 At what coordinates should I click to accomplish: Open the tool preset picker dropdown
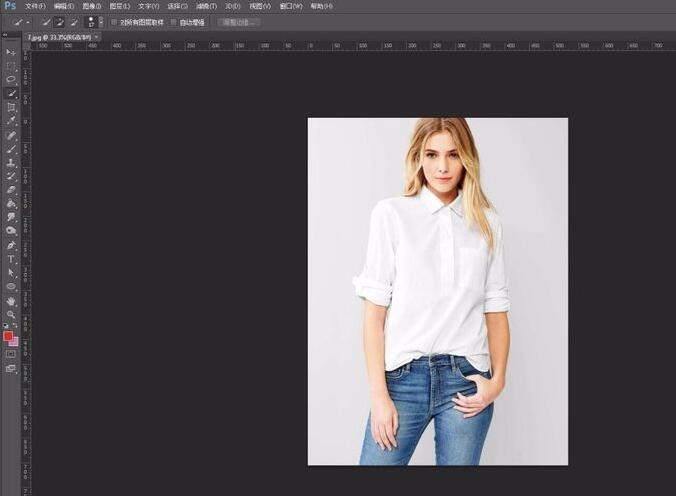click(x=17, y=21)
